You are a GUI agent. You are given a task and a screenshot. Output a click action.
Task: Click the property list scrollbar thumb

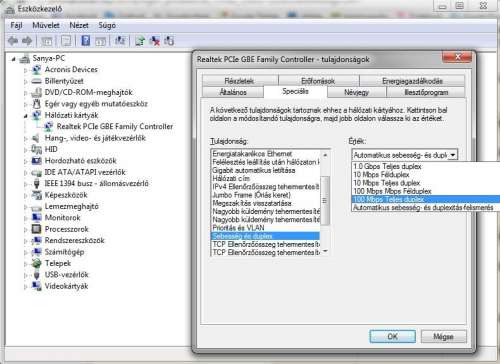coord(325,201)
